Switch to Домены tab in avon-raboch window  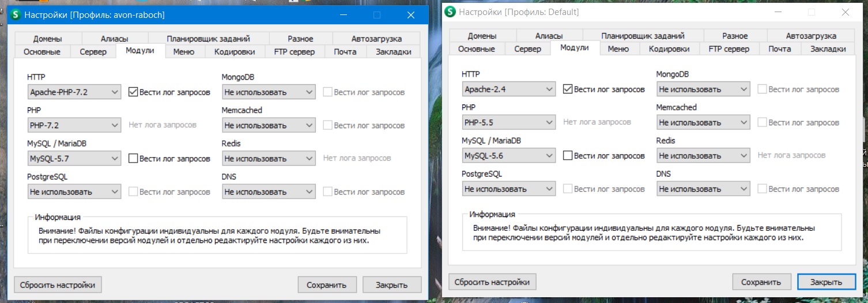point(47,39)
